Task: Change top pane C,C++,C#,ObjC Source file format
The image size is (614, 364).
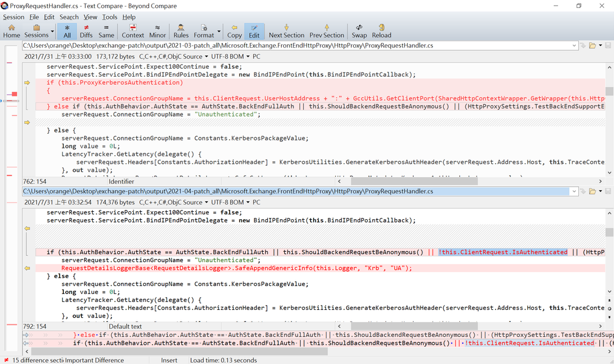Action: click(174, 56)
